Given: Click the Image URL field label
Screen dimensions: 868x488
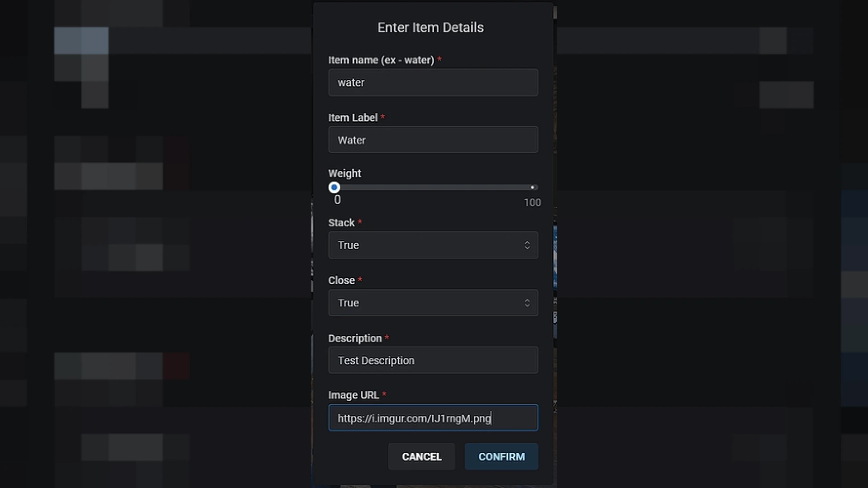Looking at the screenshot, I should [354, 395].
